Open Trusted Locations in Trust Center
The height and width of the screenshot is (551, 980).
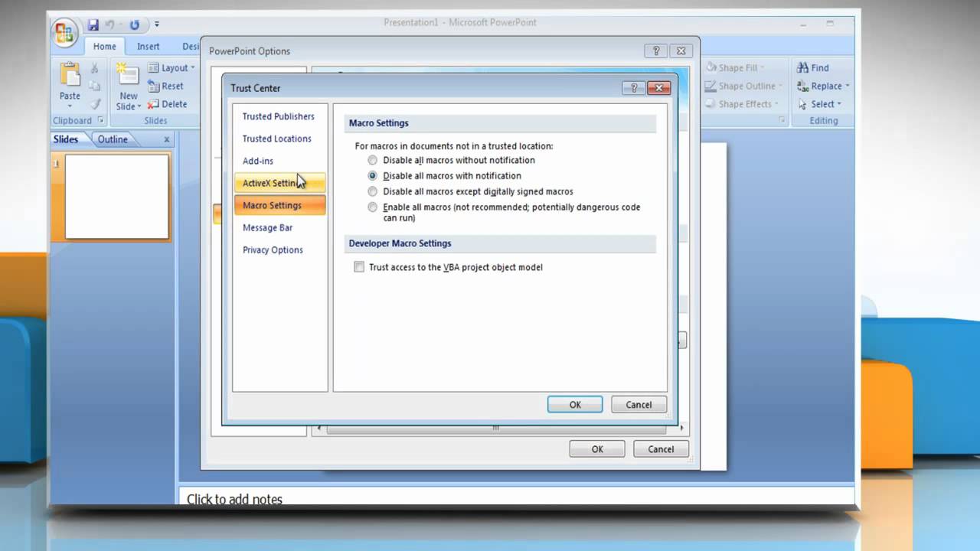(x=279, y=139)
